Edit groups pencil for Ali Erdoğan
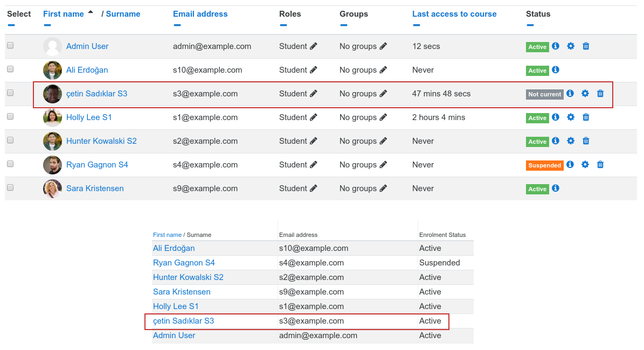644x350 pixels. [x=383, y=70]
